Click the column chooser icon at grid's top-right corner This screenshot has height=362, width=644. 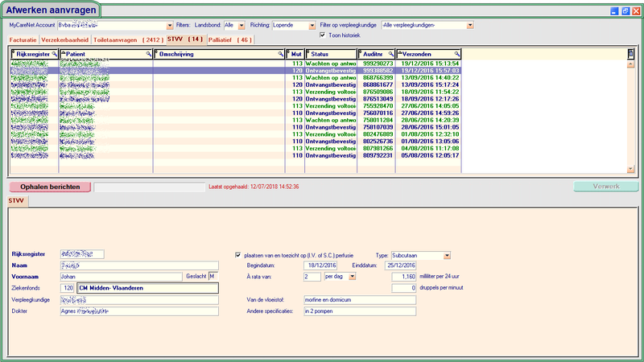pyautogui.click(x=631, y=53)
